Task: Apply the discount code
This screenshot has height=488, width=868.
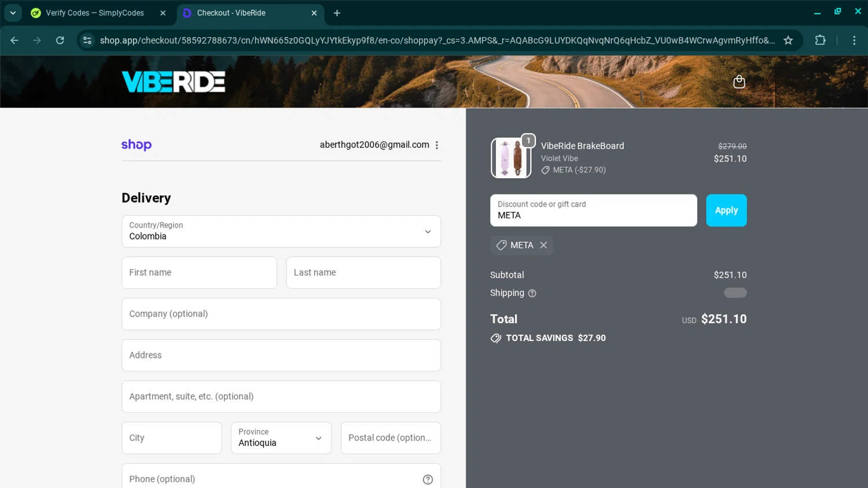Action: 726,210
